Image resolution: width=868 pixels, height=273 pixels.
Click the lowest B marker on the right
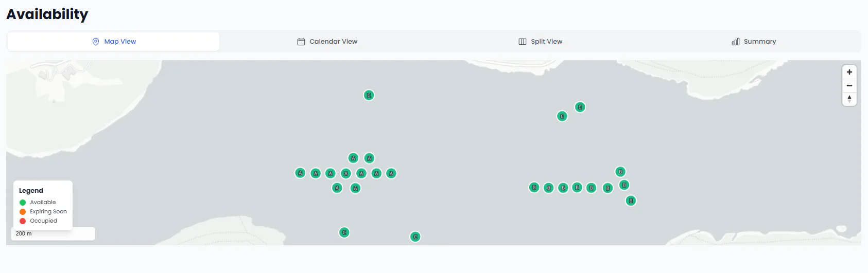[631, 201]
